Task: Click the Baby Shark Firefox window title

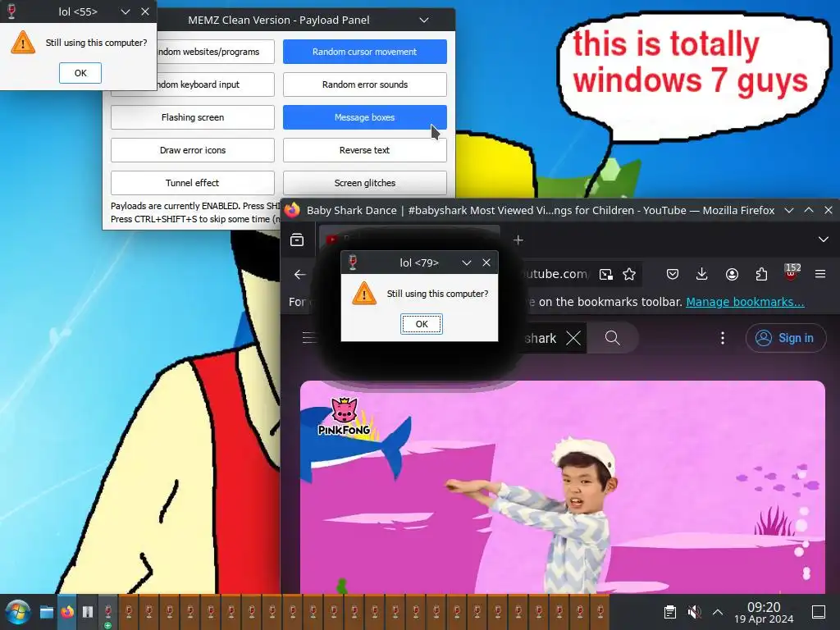Action: (541, 210)
